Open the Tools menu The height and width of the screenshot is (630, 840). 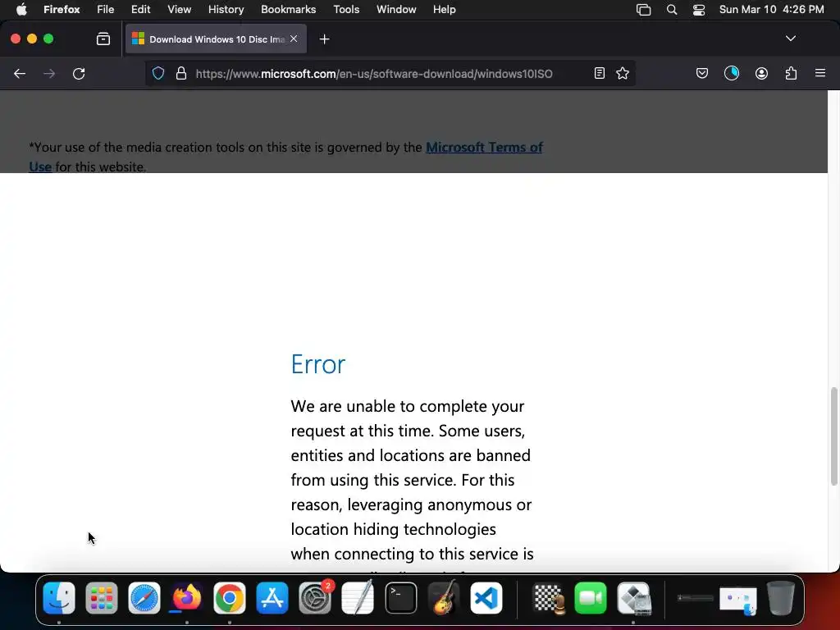[346, 10]
